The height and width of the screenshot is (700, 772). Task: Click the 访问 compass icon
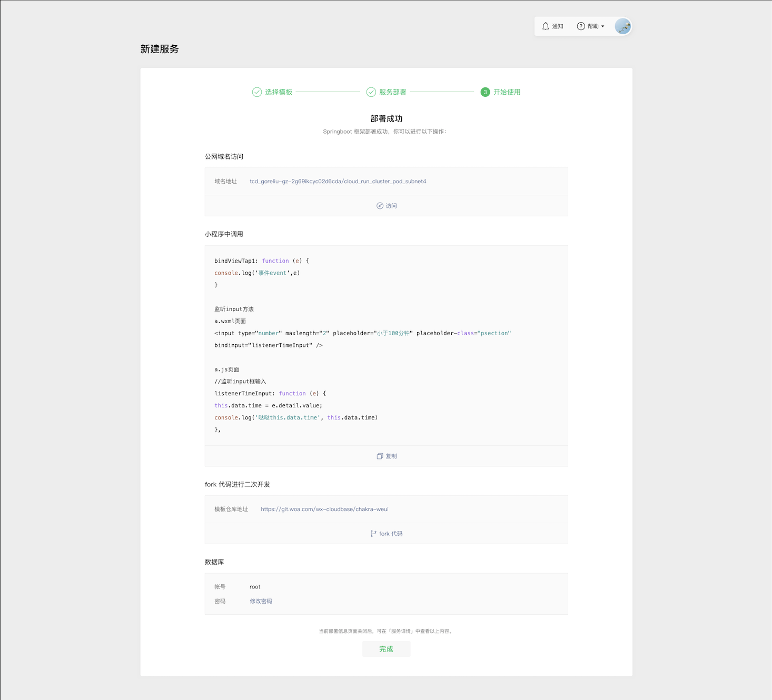pos(380,206)
